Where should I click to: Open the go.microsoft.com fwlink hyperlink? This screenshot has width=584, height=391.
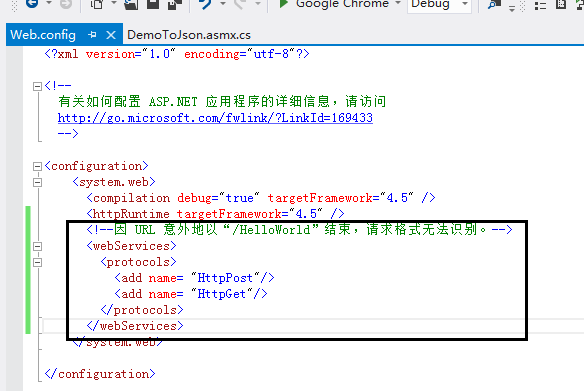[x=215, y=118]
